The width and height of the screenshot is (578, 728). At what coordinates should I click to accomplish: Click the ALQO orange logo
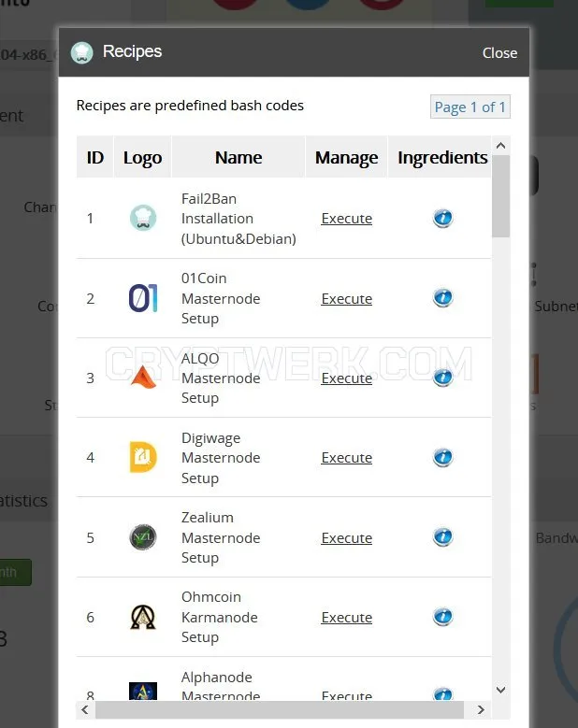143,377
